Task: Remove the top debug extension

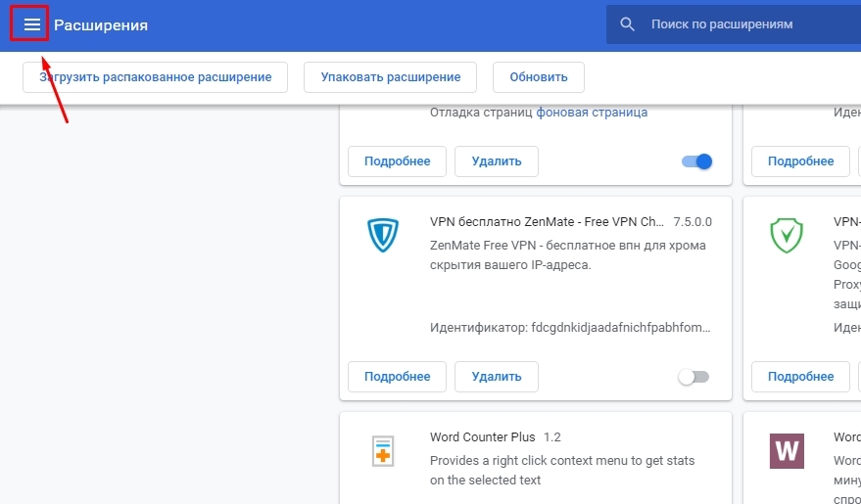Action: pos(496,161)
